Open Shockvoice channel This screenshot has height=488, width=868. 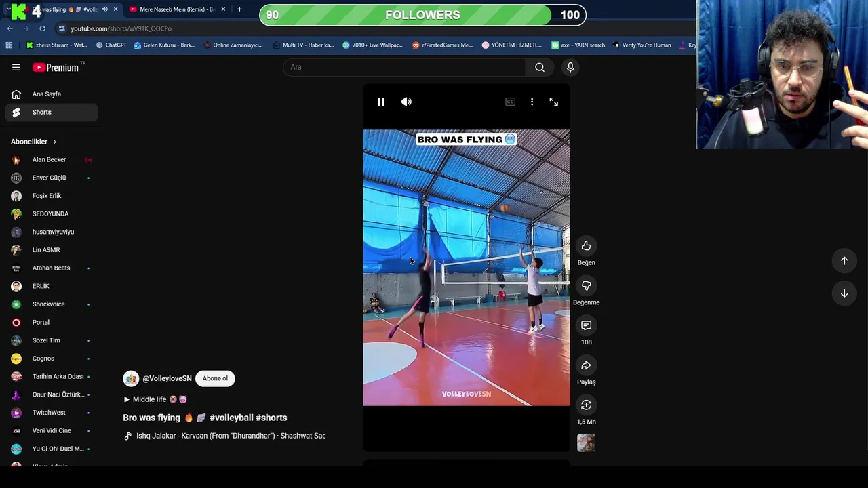(52, 304)
